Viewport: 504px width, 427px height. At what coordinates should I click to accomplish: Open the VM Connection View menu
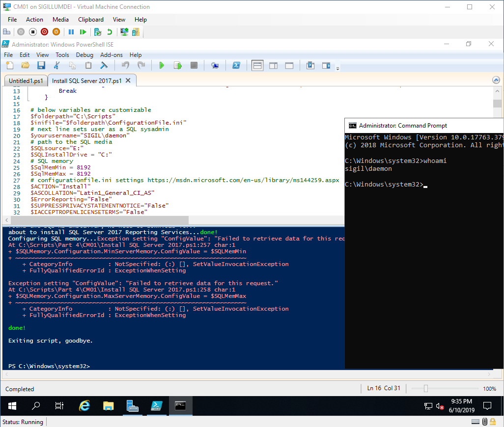tap(119, 20)
